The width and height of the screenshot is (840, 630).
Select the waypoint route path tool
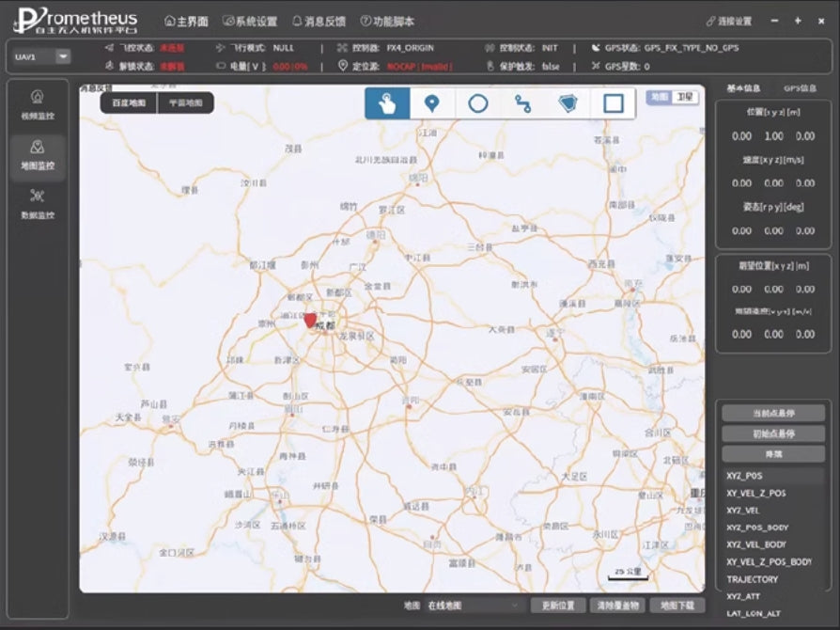pos(522,102)
